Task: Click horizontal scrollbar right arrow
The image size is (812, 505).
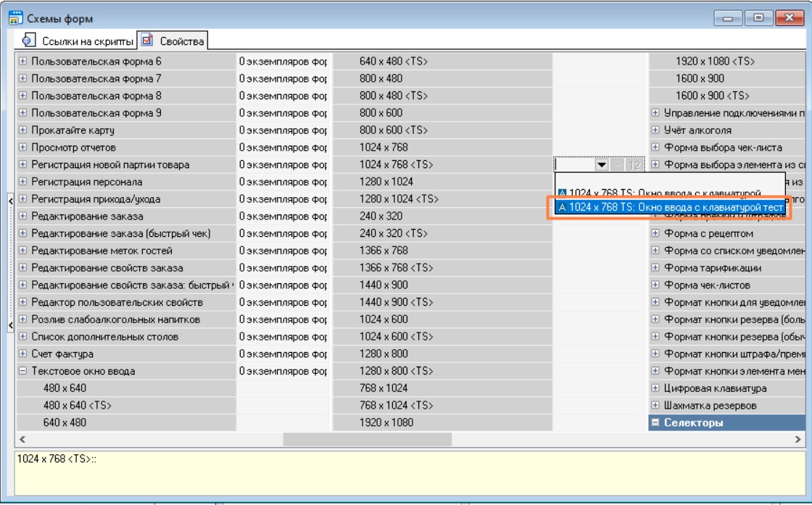Action: (x=800, y=439)
